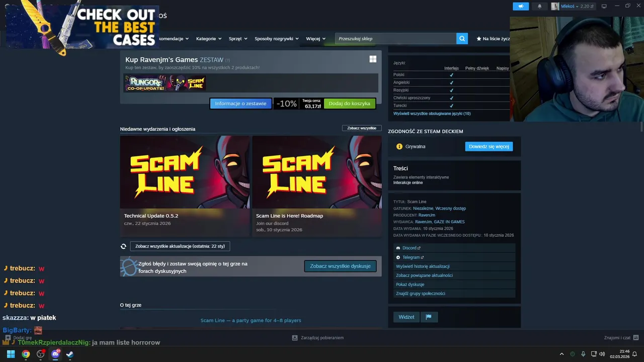Click the network display tray icon
Viewport: 644px width, 362px height.
(594, 354)
